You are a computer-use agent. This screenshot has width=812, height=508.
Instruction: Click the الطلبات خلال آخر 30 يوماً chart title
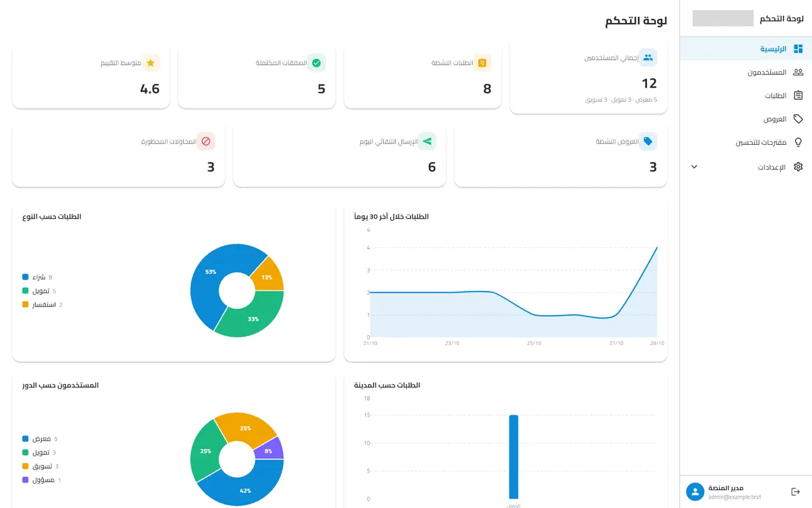[x=391, y=217]
